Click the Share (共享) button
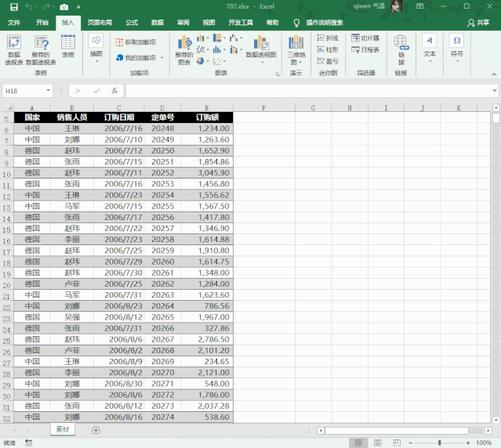This screenshot has height=448, width=501. pos(478,23)
